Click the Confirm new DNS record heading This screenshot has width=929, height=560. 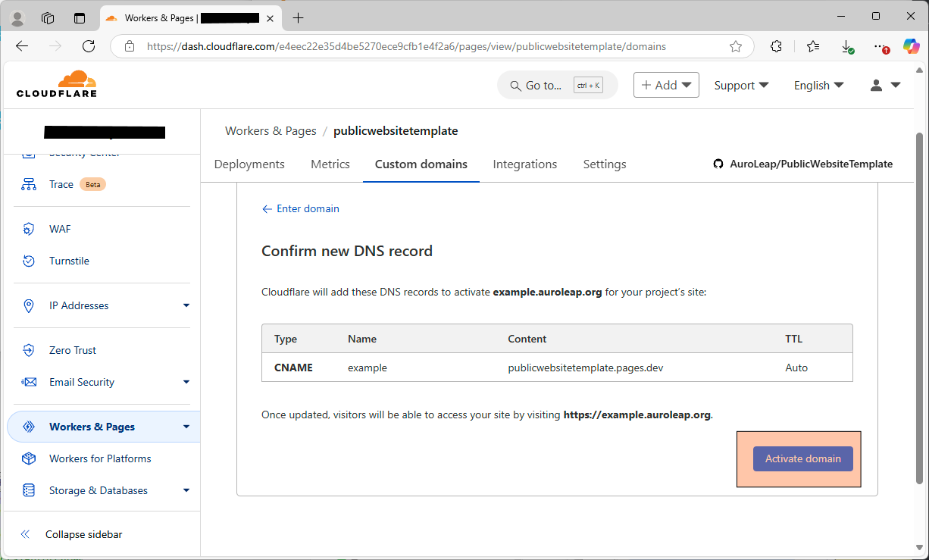[x=347, y=251]
